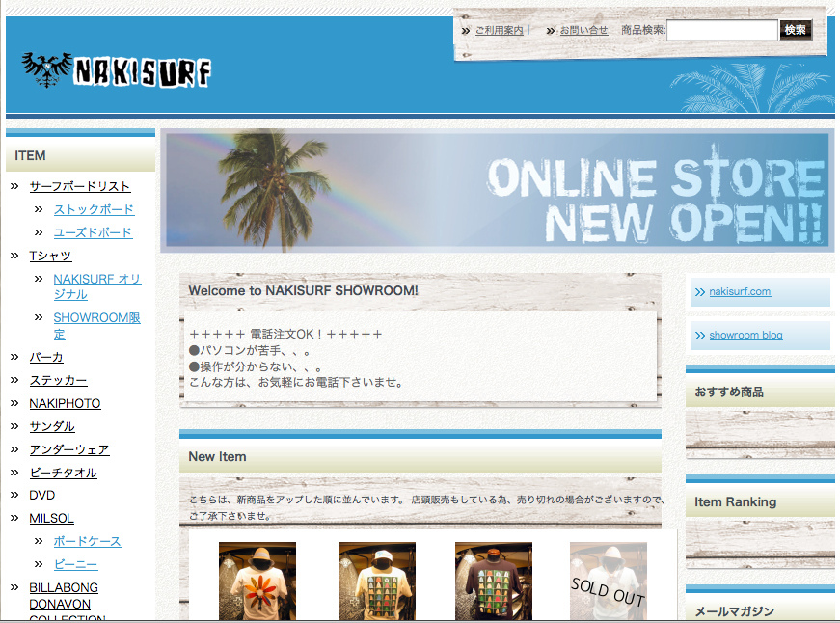Image resolution: width=840 pixels, height=623 pixels.
Task: Click the 電話注文OK! notice text
Action: [285, 335]
